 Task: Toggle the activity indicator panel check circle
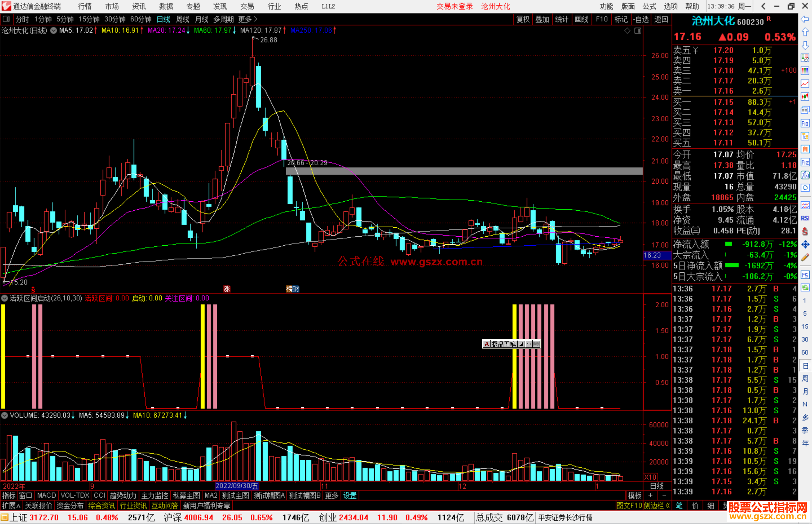point(5,298)
